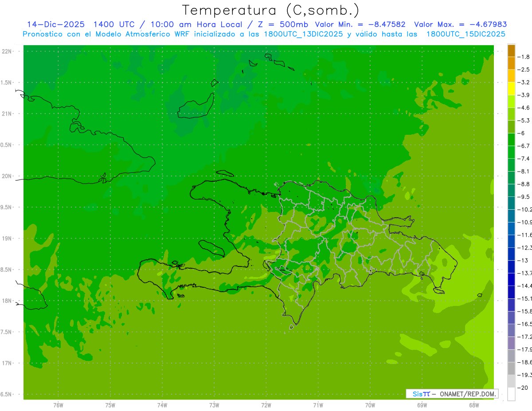Click the '-4.6' colorbar label
This screenshot has height=411, width=532.
click(x=524, y=108)
